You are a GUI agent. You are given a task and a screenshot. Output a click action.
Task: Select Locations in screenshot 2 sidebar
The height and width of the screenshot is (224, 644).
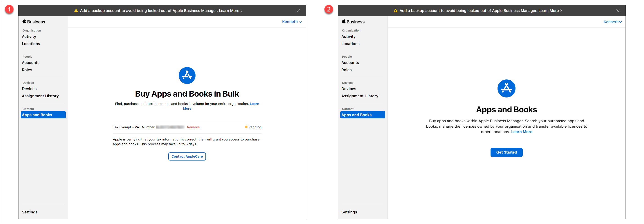tap(350, 44)
